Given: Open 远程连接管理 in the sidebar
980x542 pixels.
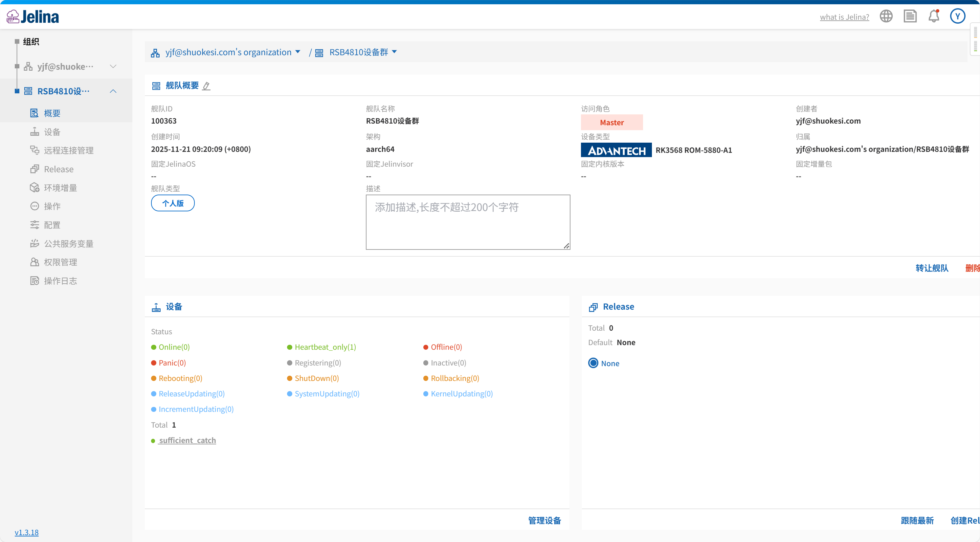Looking at the screenshot, I should click(69, 150).
